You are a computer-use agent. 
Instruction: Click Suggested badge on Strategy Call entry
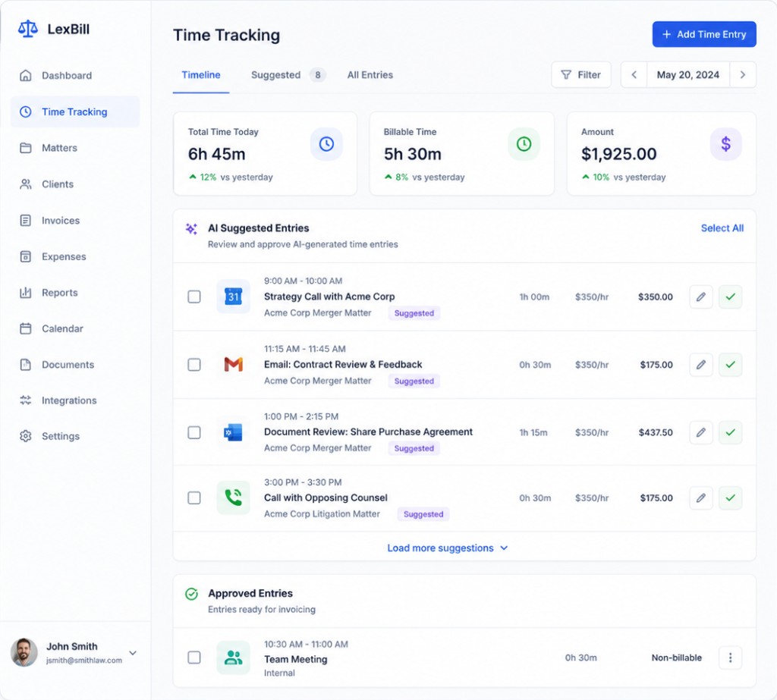pos(414,313)
